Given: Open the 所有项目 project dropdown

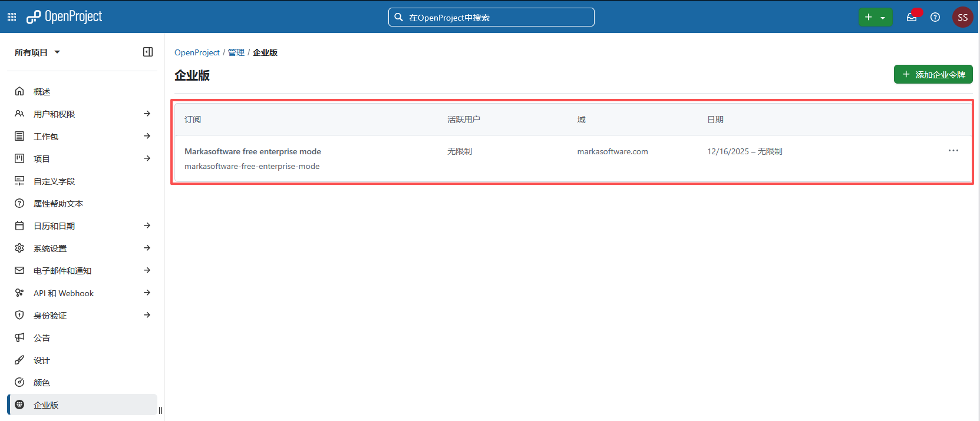Looking at the screenshot, I should click(37, 52).
